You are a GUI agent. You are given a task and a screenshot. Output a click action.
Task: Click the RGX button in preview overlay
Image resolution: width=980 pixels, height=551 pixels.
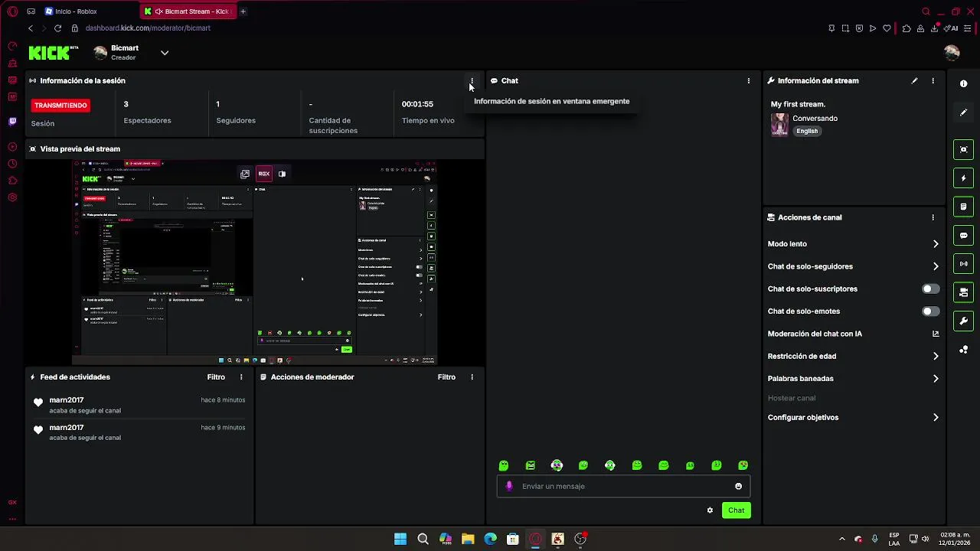264,174
